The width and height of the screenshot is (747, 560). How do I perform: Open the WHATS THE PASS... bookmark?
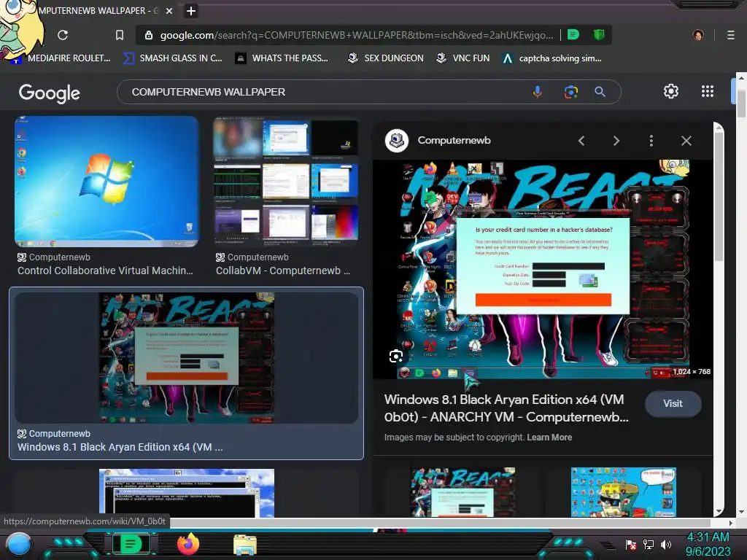click(x=282, y=58)
